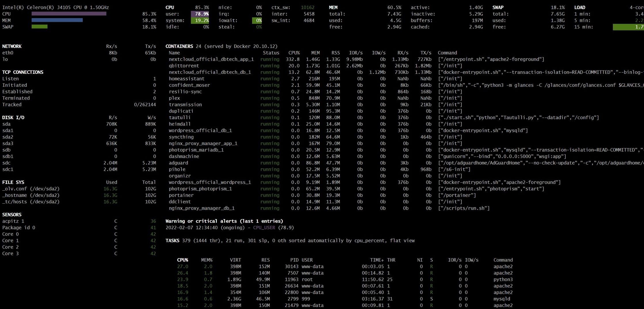Select the plex container name
Viewport: 644px width, 309px height.
pyautogui.click(x=174, y=98)
